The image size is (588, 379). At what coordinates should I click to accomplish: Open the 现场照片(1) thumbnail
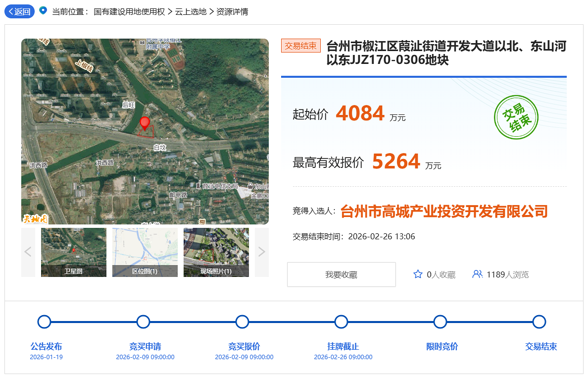pos(216,252)
